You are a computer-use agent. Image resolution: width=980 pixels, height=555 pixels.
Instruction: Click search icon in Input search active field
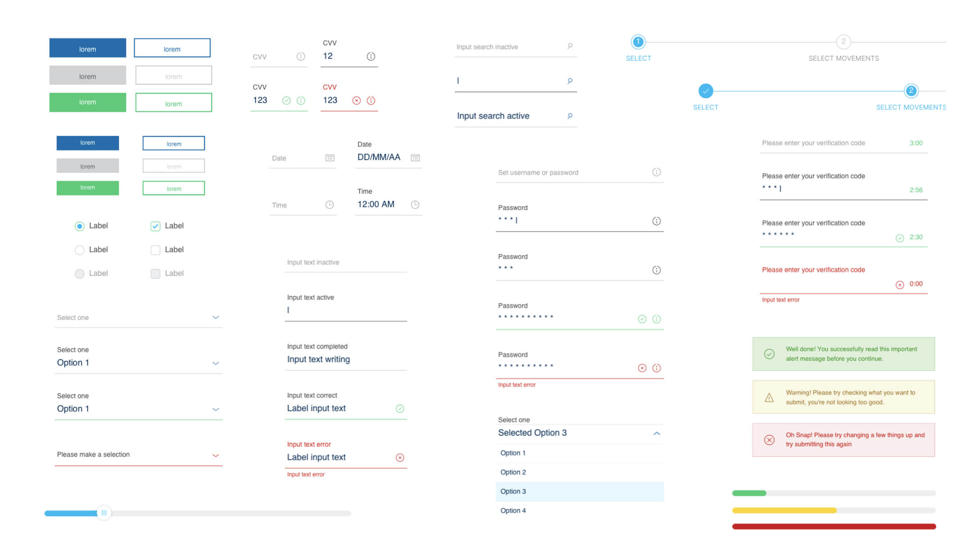point(570,116)
